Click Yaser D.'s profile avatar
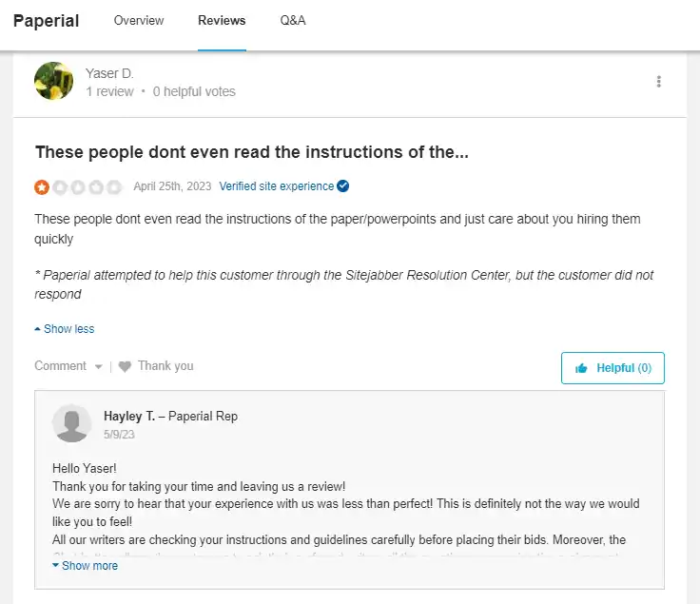 [54, 81]
